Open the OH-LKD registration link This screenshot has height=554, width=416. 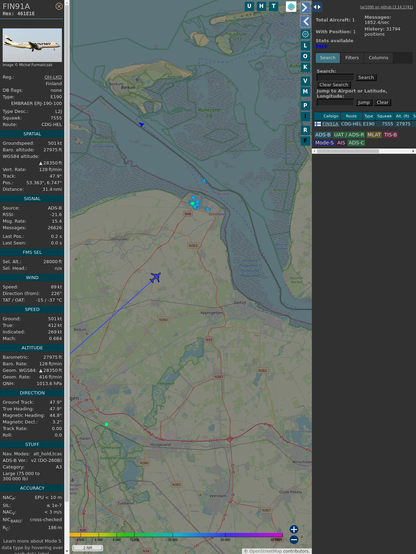click(53, 77)
